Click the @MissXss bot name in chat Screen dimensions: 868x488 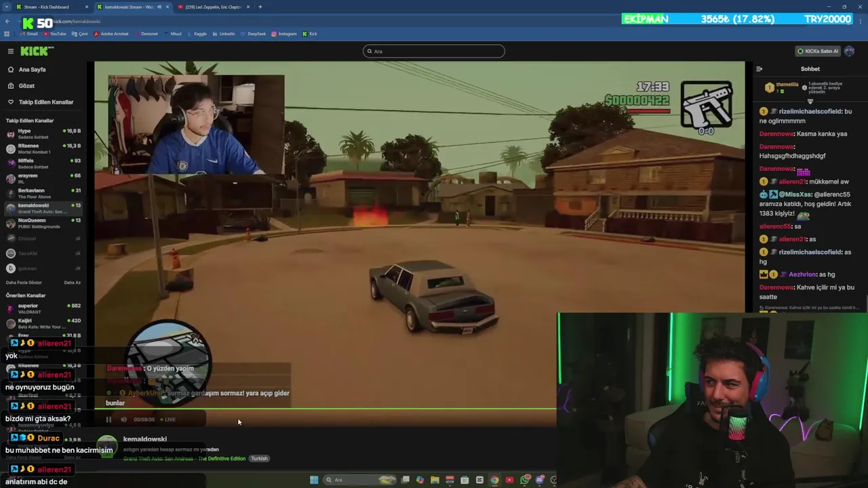coord(795,195)
